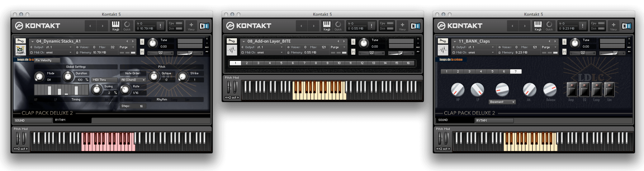This screenshot has height=171, width=644.
Task: Select slot 10 in middle window
Action: 339,63
